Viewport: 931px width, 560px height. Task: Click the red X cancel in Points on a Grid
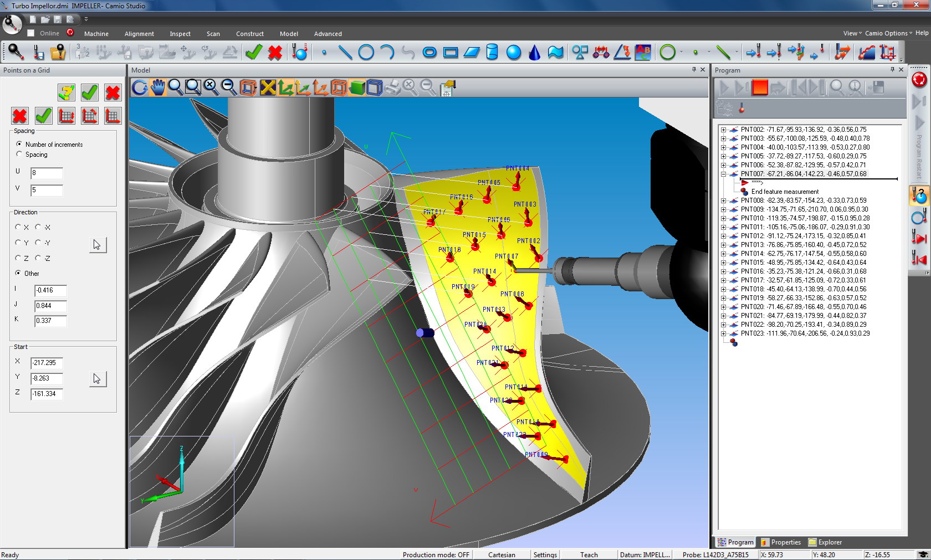tap(112, 93)
